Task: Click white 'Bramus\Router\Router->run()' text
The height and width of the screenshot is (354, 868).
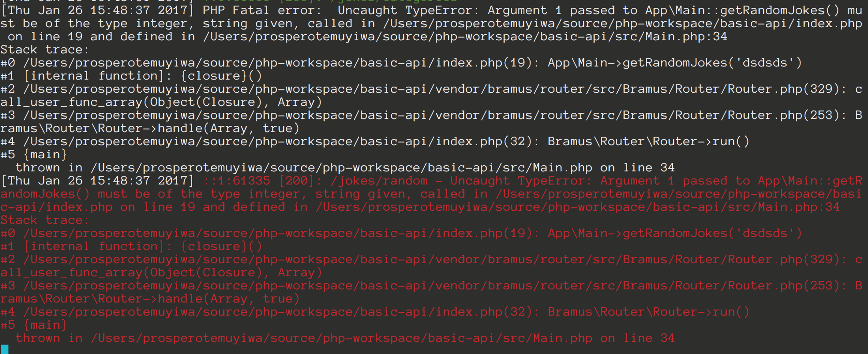Action: tap(649, 141)
